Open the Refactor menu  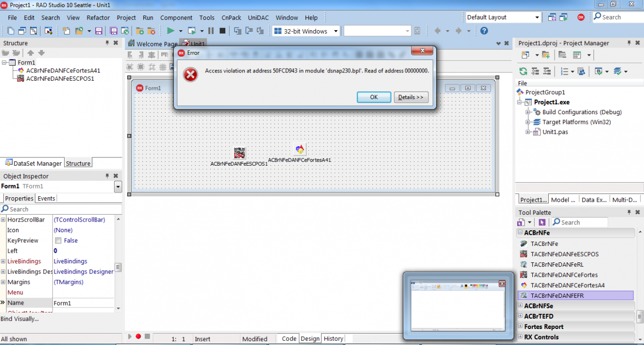click(x=98, y=17)
